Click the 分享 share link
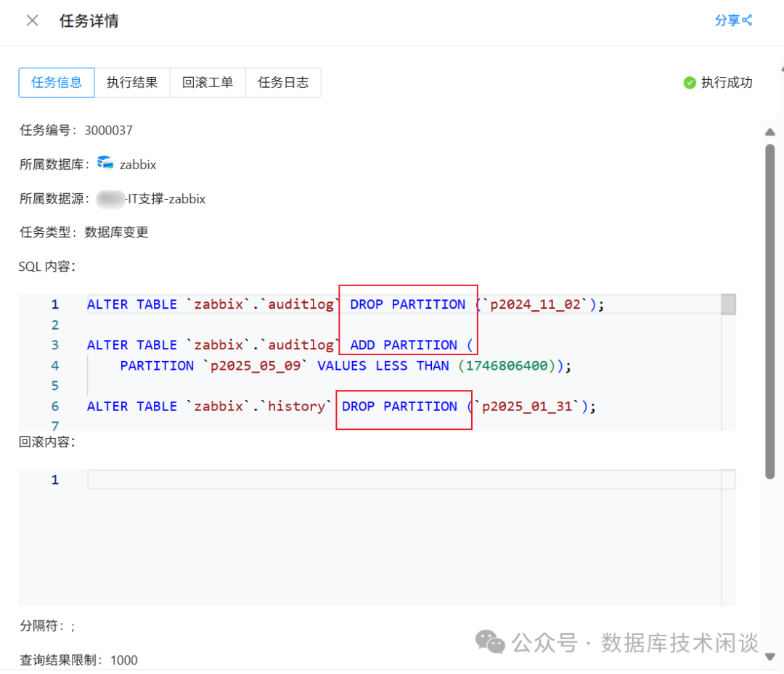 [x=733, y=20]
